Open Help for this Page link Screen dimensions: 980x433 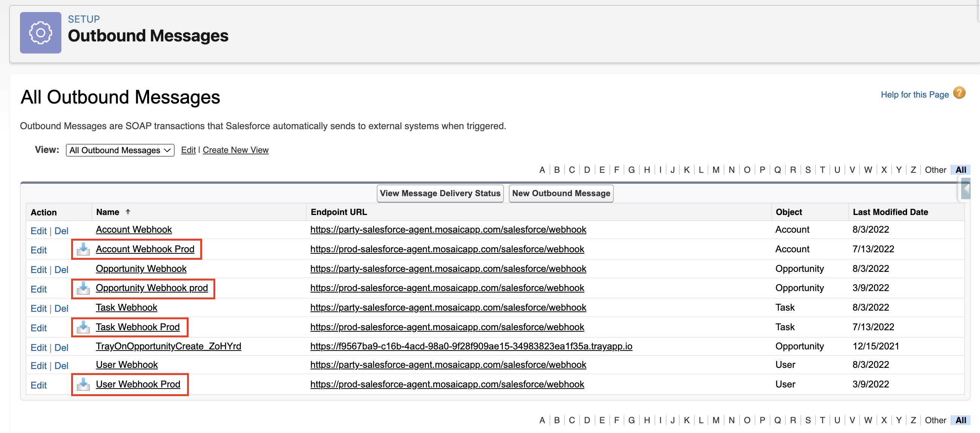pyautogui.click(x=914, y=95)
